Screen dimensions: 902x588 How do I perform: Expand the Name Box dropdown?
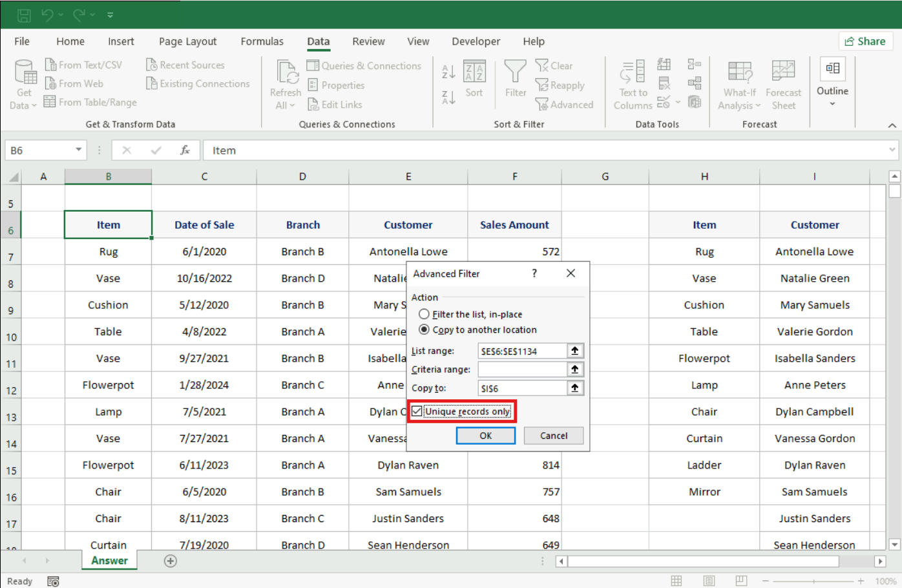pyautogui.click(x=78, y=150)
